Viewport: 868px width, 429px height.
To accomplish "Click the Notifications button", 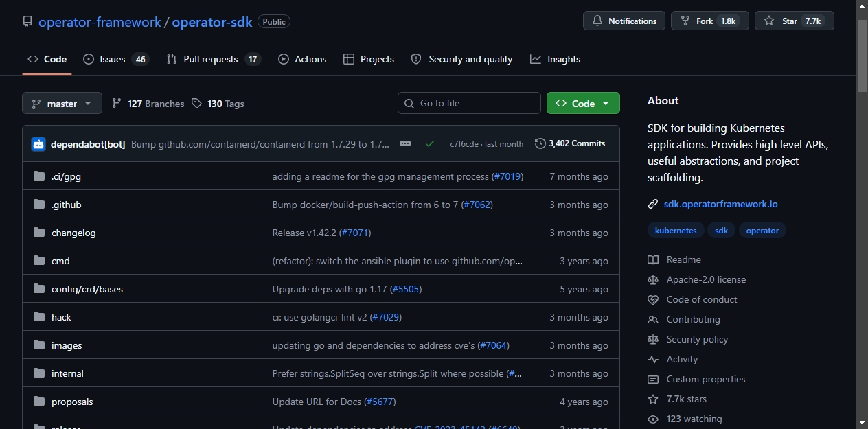I will (x=624, y=21).
